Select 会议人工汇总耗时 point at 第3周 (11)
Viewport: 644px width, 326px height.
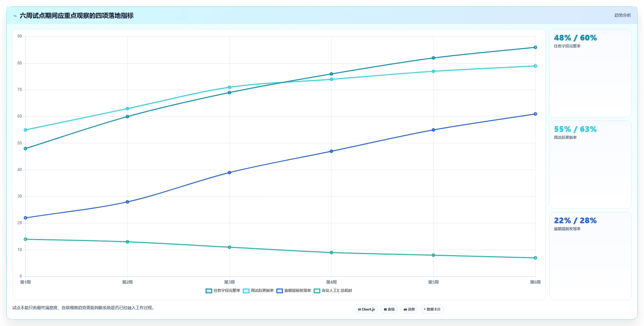click(229, 247)
